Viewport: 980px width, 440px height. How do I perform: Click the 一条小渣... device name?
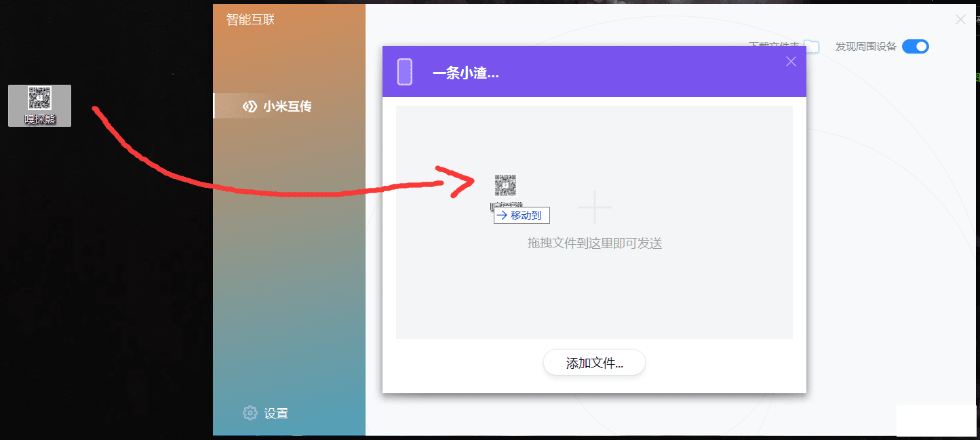click(466, 73)
